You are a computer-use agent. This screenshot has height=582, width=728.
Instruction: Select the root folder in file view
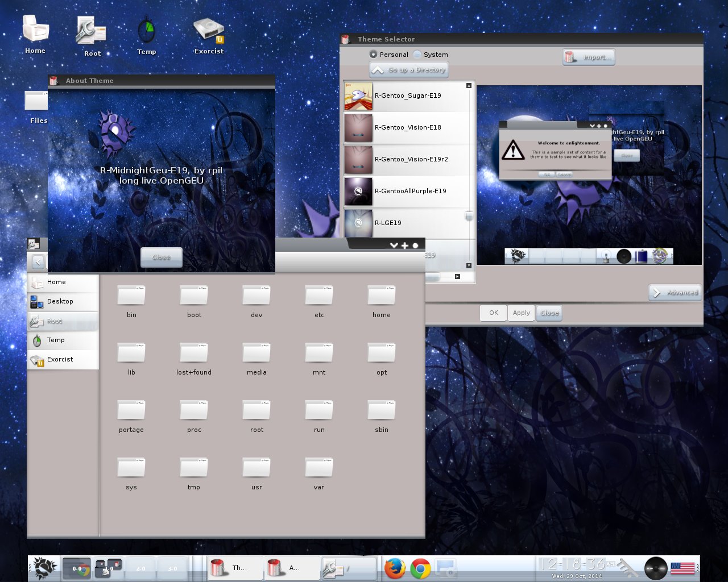pos(257,416)
